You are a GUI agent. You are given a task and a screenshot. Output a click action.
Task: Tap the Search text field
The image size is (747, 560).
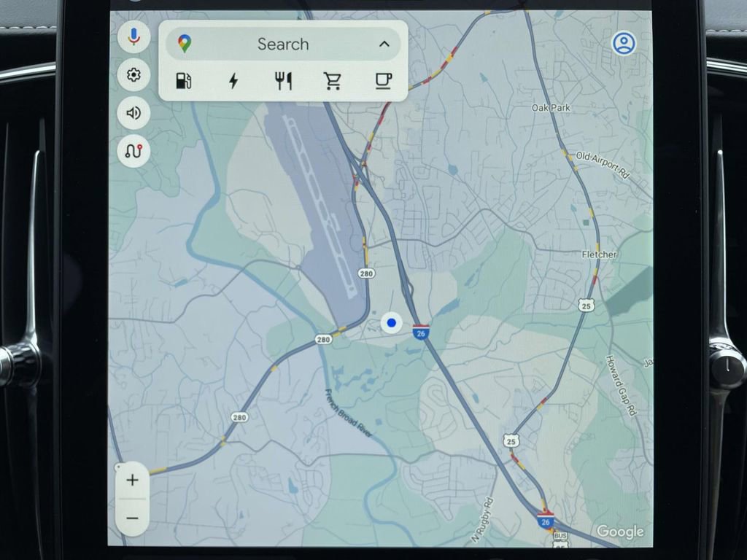(283, 44)
